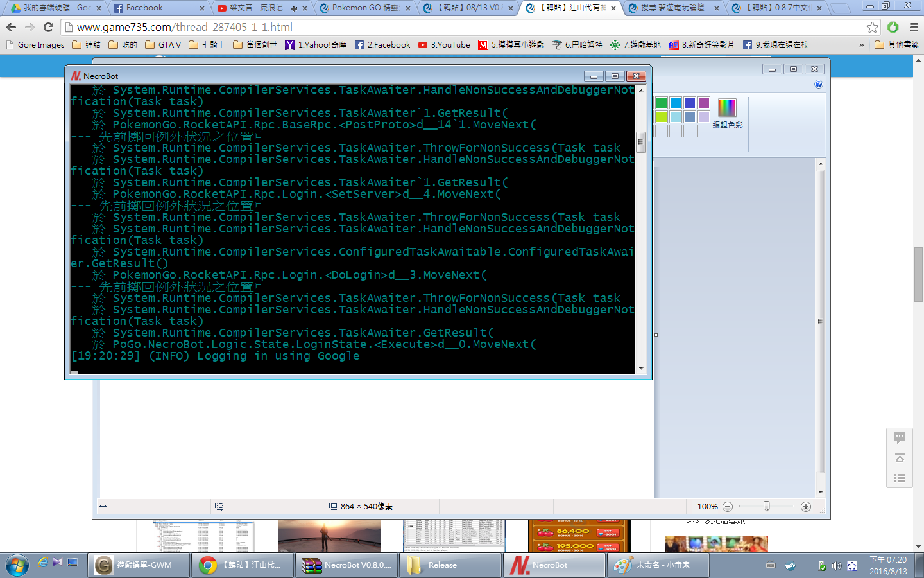
Task: Open the 2.Facebook bookmark
Action: [x=382, y=45]
